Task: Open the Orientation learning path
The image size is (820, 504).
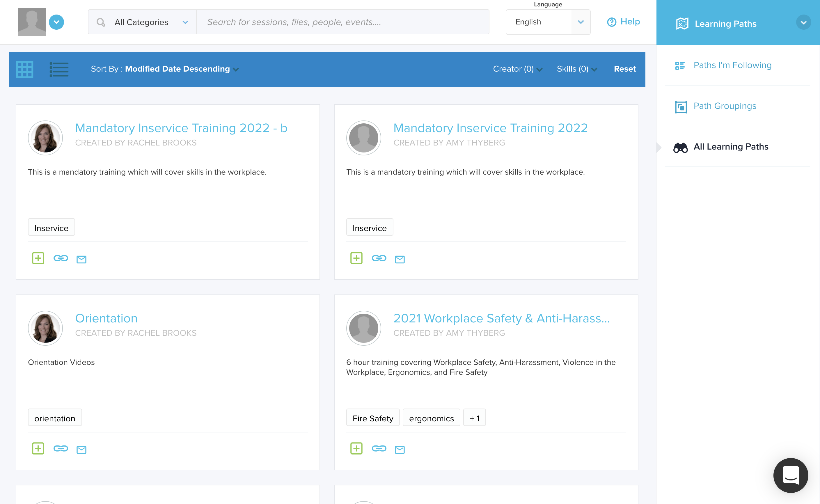Action: coord(106,318)
